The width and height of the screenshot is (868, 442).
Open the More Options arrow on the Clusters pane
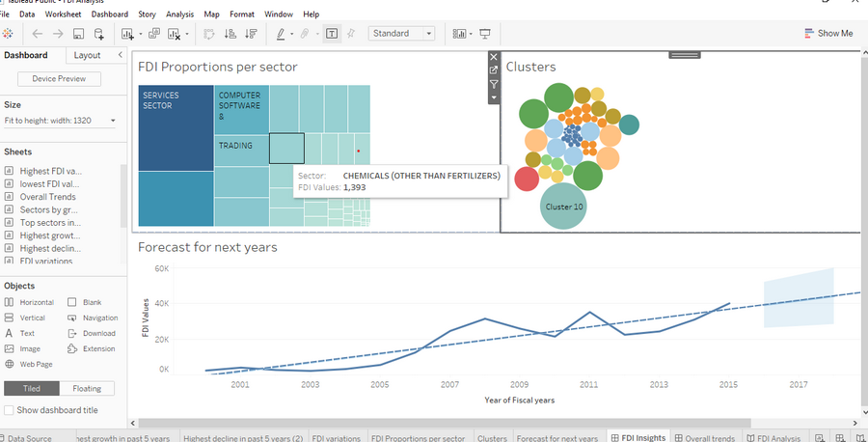(494, 97)
